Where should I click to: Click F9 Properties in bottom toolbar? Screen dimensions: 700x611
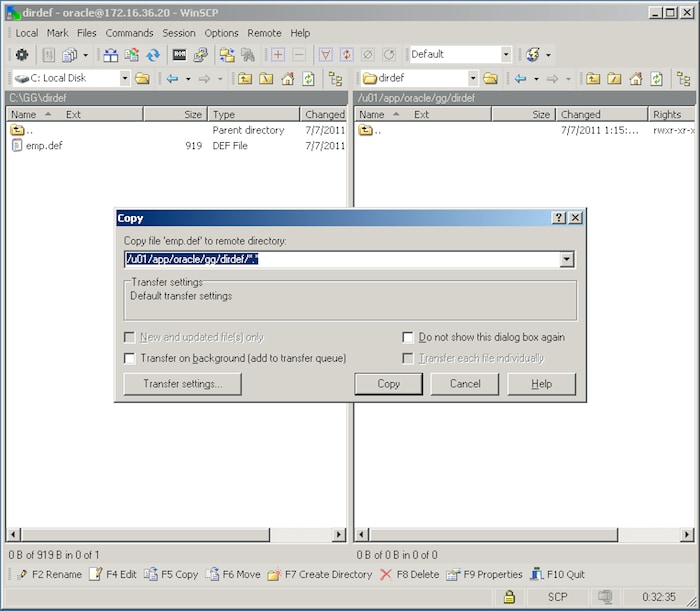tap(484, 574)
